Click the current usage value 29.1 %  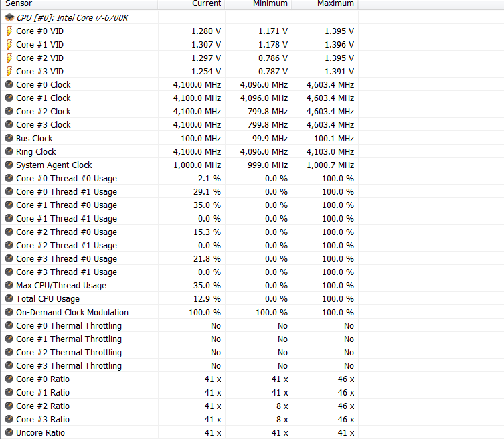click(x=207, y=191)
